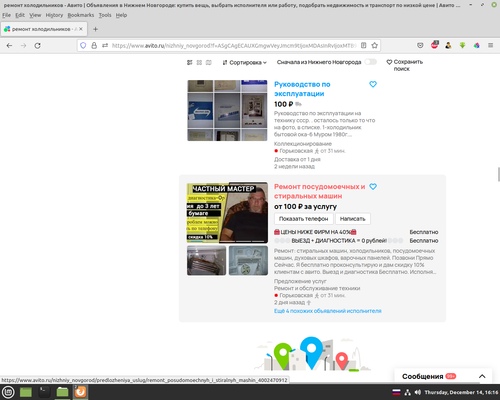Viewport: 500px width, 400px height.
Task: Open a new browser tab
Action: [x=95, y=29]
